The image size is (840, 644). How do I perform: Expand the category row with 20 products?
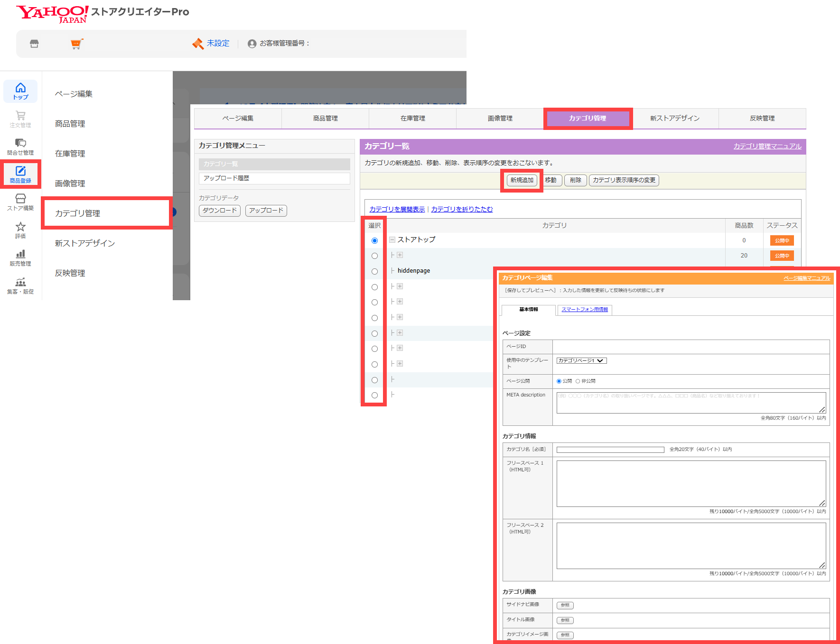tap(400, 255)
